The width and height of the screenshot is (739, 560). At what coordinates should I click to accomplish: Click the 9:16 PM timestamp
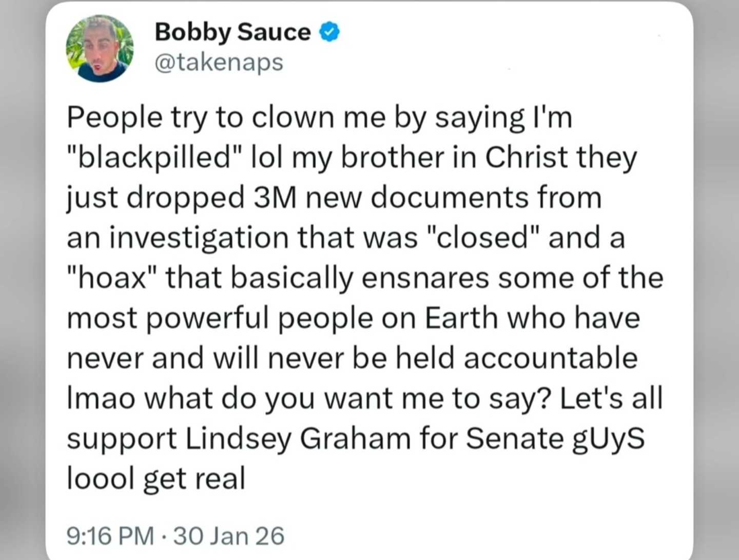pos(110,536)
